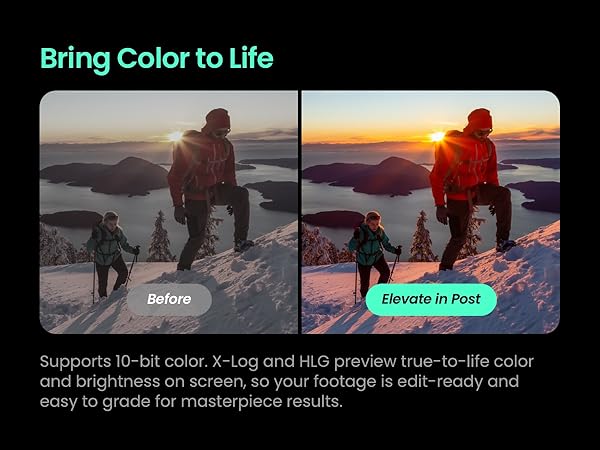Click the divider between the before and after photos
Image resolution: width=600 pixels, height=450 pixels.
coord(300,212)
